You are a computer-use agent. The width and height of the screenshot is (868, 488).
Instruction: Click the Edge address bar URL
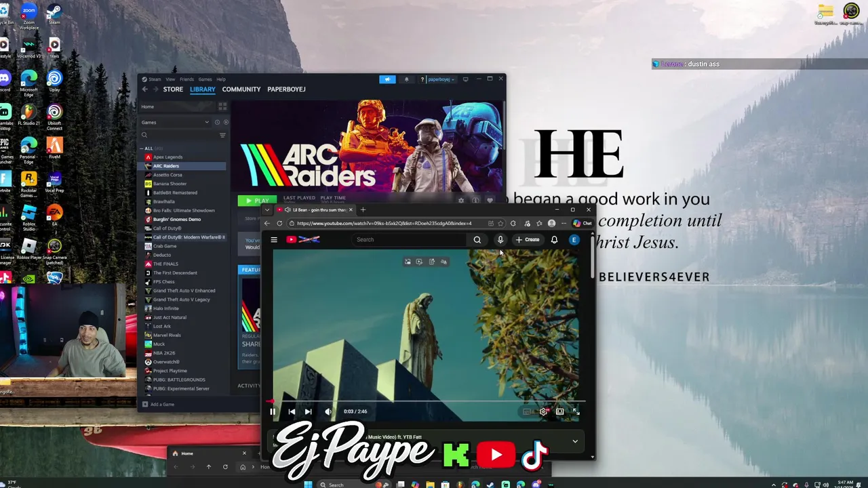(384, 223)
